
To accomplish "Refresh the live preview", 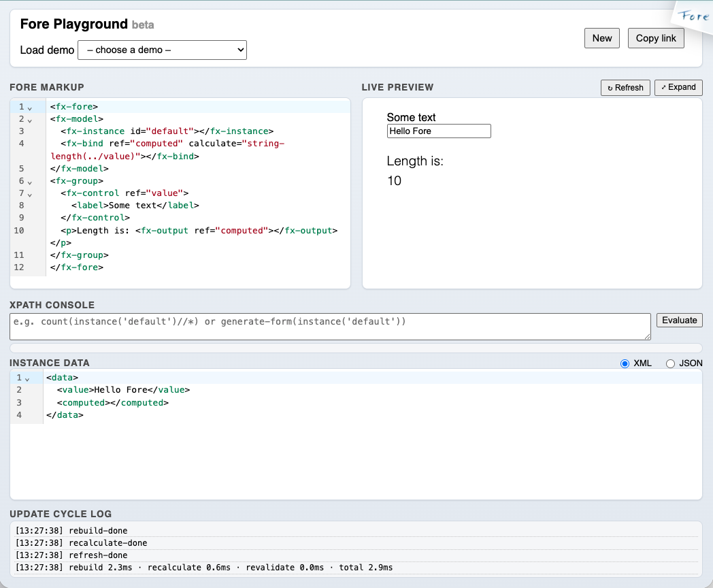I will click(x=625, y=88).
